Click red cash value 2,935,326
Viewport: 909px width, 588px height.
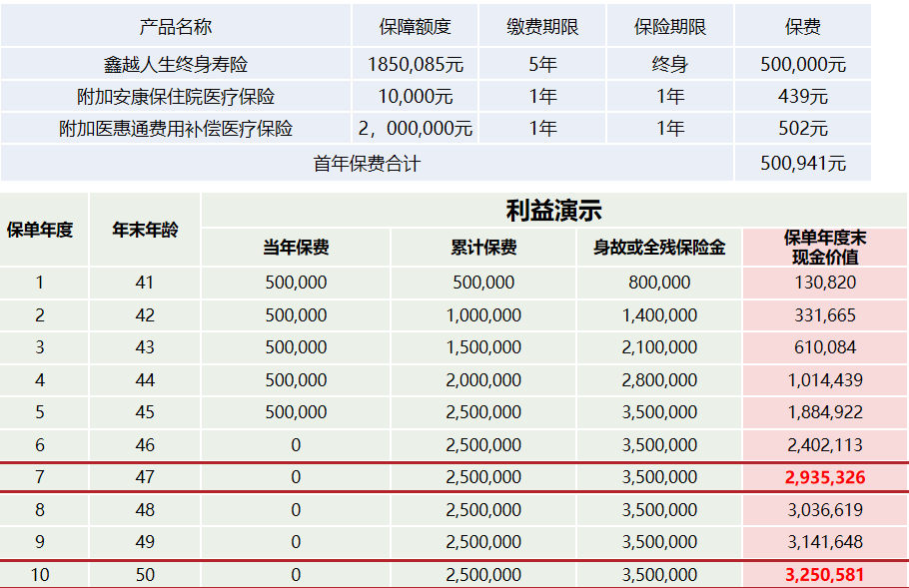click(x=825, y=477)
